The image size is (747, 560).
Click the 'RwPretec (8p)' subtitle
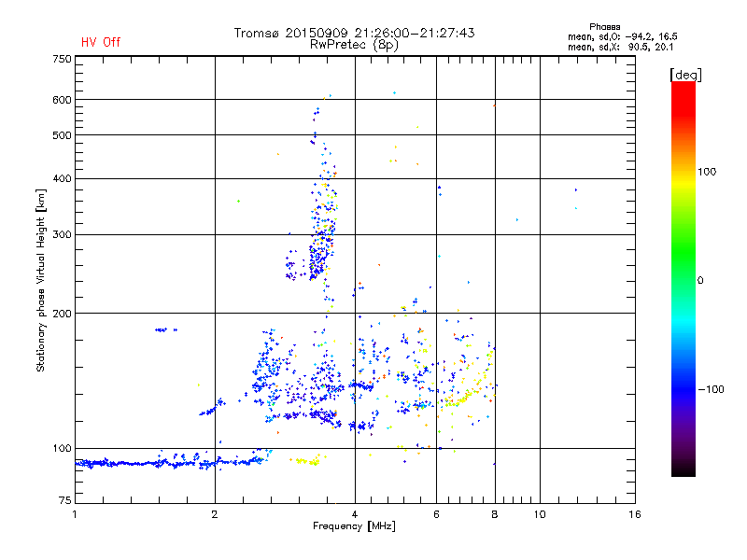(x=354, y=45)
